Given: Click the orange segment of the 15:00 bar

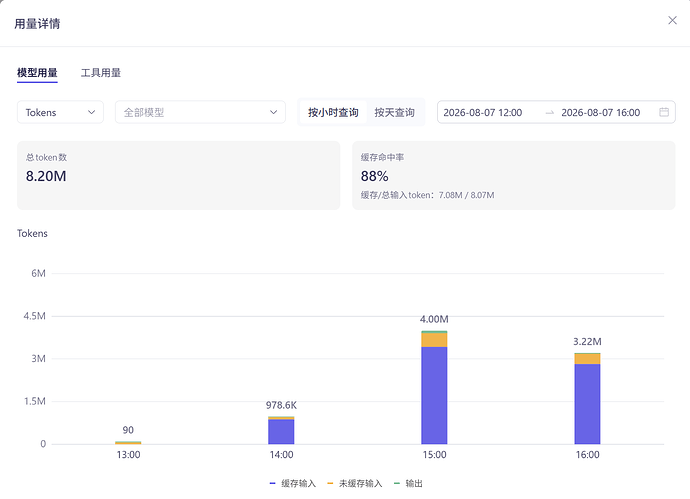Looking at the screenshot, I should coord(434,340).
